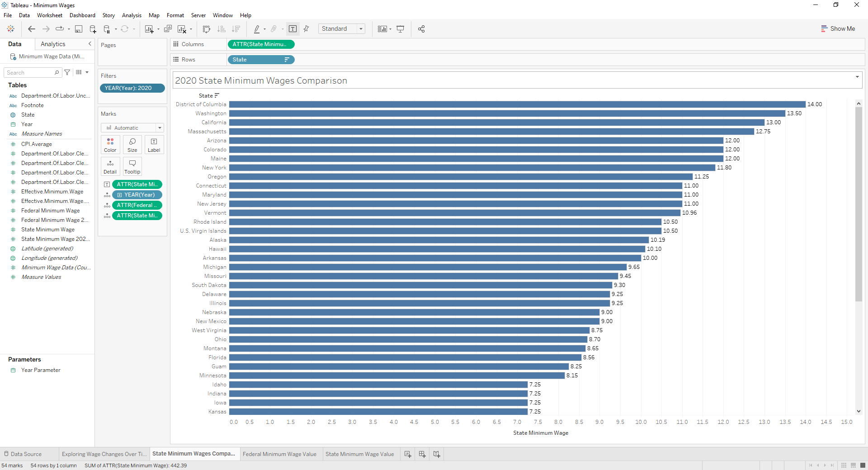Click the YEAR(Year): 2020 filter pill
Viewport: 868px width, 470px height.
132,88
